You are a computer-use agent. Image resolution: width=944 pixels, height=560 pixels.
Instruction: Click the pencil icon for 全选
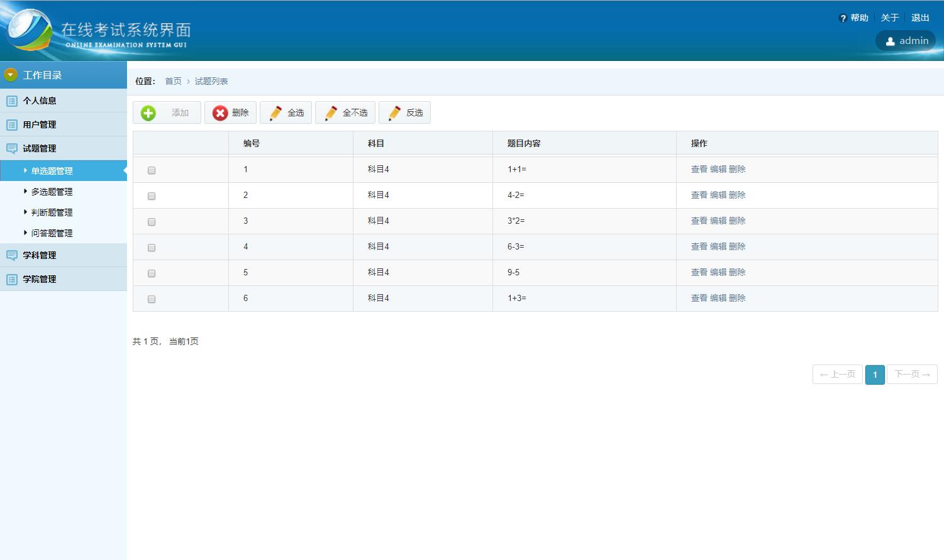(x=275, y=113)
